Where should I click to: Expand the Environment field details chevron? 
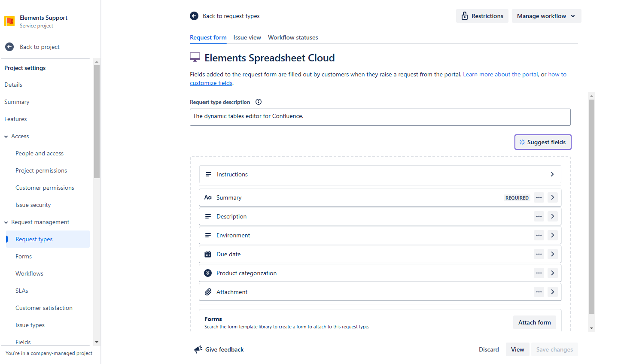[553, 235]
